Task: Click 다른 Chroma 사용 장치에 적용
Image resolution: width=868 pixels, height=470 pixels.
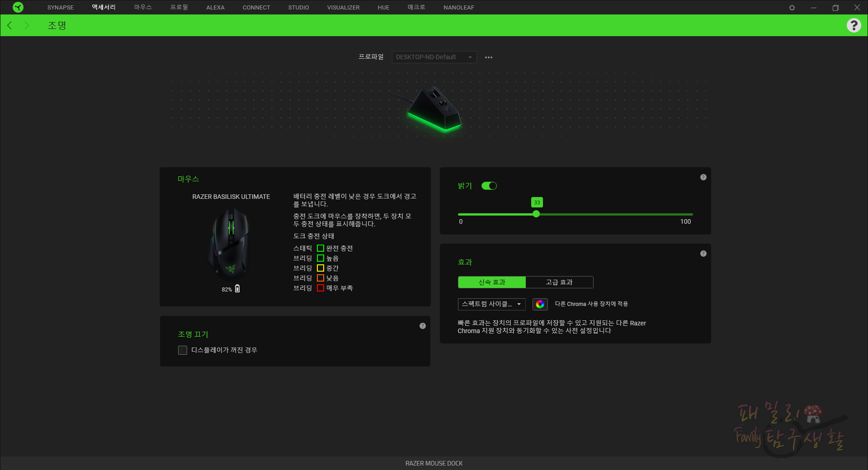Action: [591, 304]
